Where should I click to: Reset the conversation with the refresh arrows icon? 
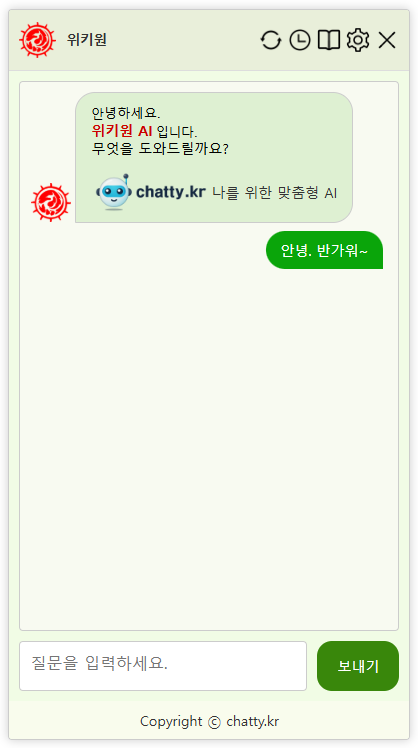pos(271,40)
